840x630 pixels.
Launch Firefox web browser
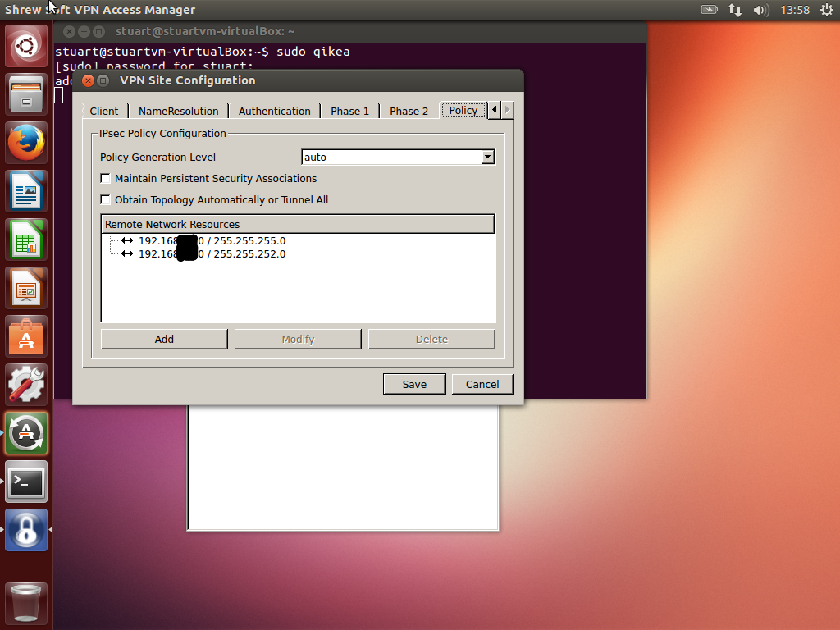26,143
